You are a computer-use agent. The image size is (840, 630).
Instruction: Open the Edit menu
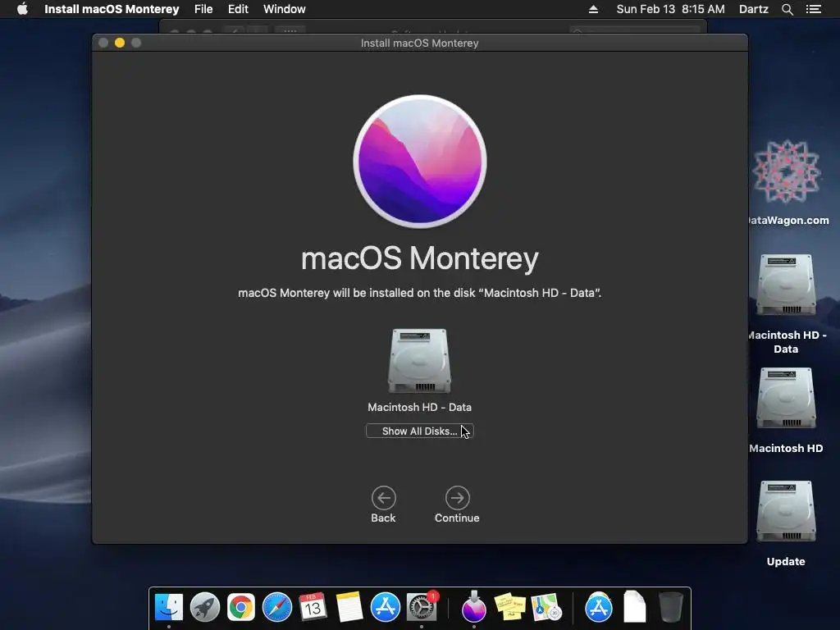coord(238,9)
